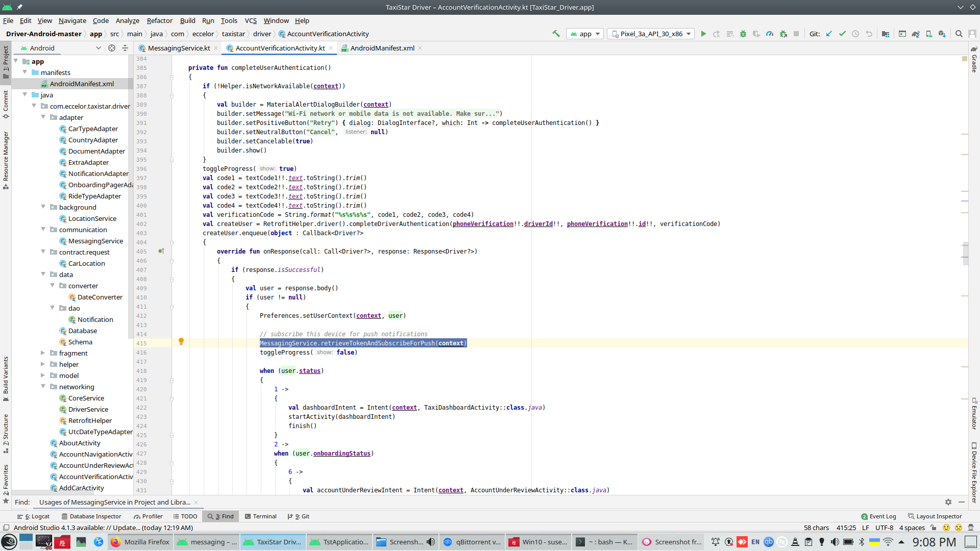
Task: Open the Pixel_3a_API_30_x86 device dropdown
Action: pyautogui.click(x=651, y=34)
